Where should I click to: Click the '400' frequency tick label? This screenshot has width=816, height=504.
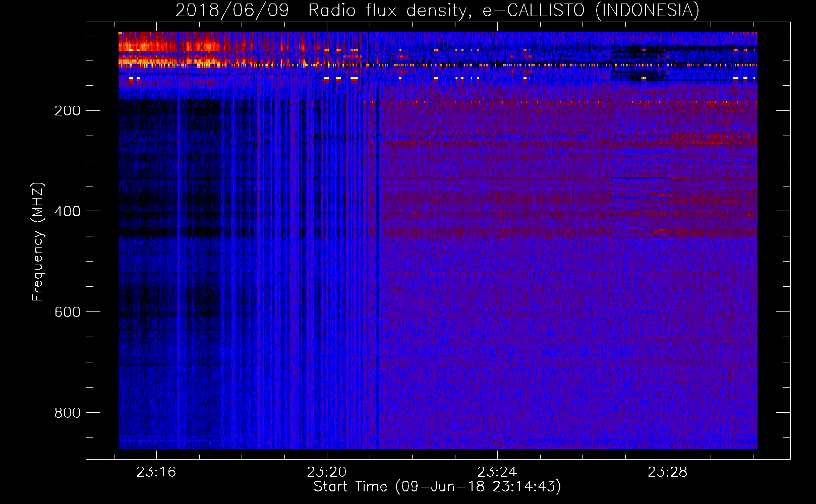point(68,211)
